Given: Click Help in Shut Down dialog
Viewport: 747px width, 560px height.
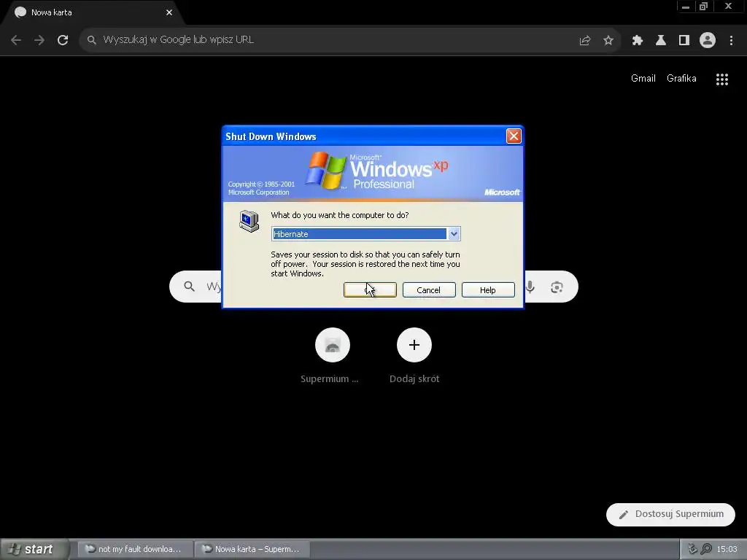Looking at the screenshot, I should [488, 290].
